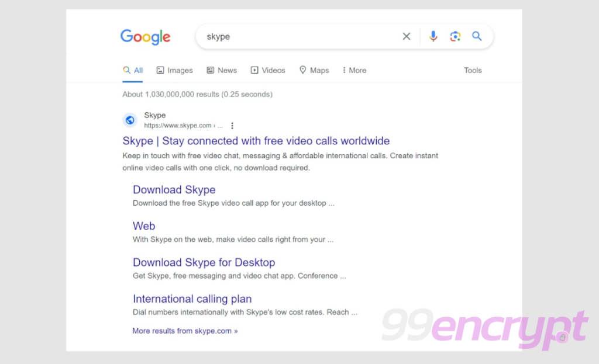Switch to the Images tab
The image size is (599, 364).
(174, 70)
